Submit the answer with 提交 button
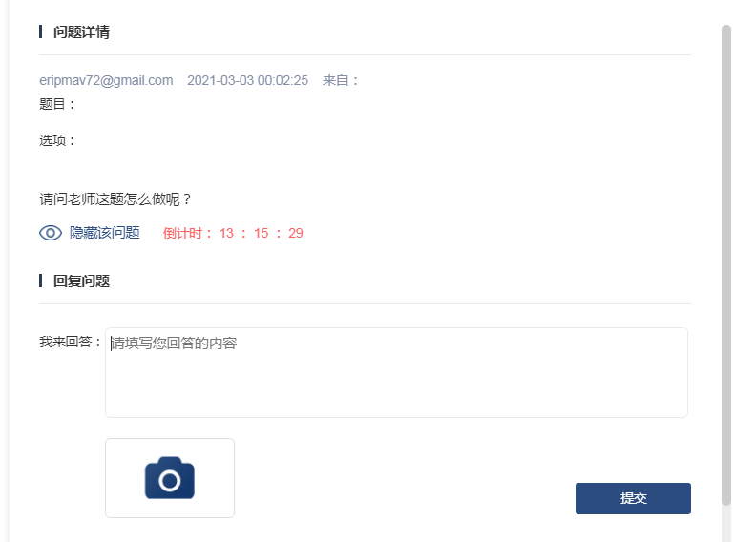Viewport: 756px width, 542px height. [x=633, y=498]
